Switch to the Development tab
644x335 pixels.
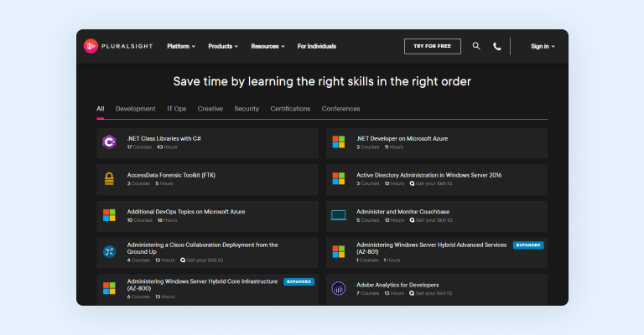pos(136,109)
